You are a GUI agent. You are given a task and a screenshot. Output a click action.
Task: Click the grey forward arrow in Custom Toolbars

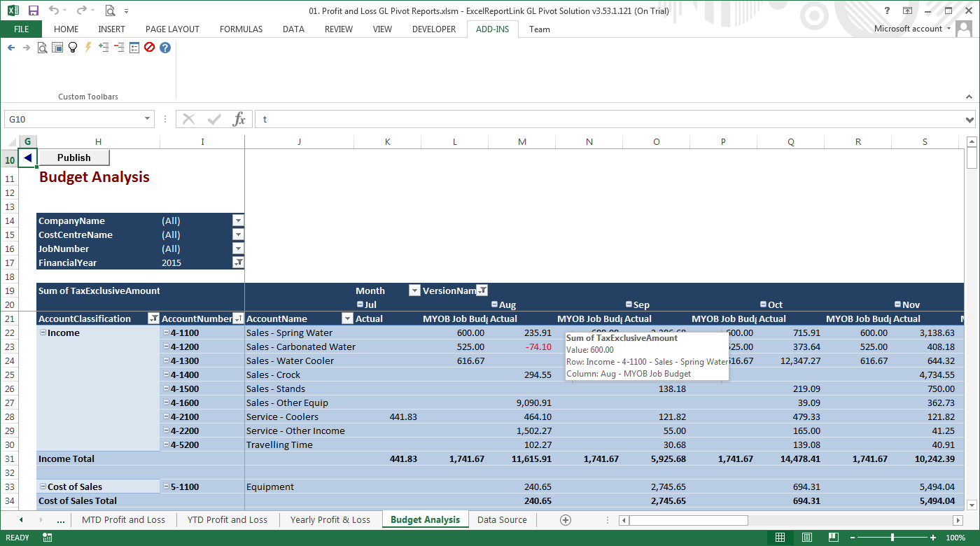[x=27, y=48]
